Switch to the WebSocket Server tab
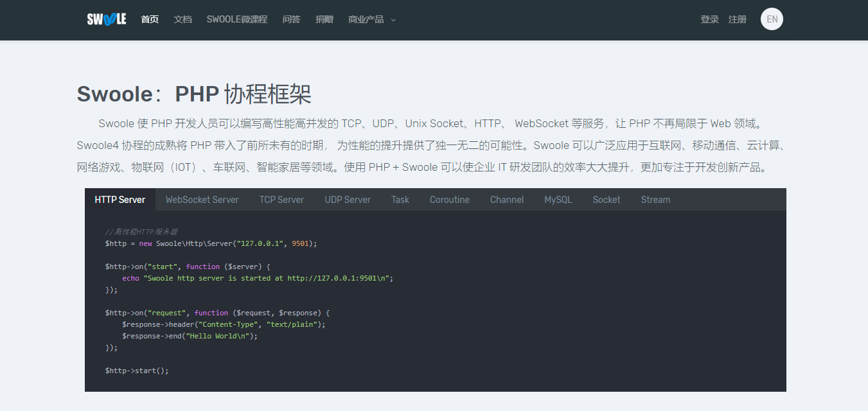 [x=202, y=200]
